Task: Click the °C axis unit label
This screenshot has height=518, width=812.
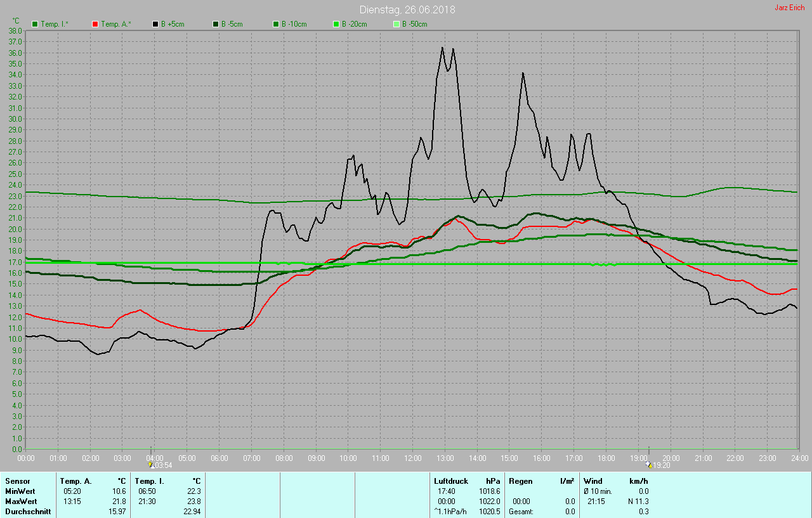Action: 16,21
